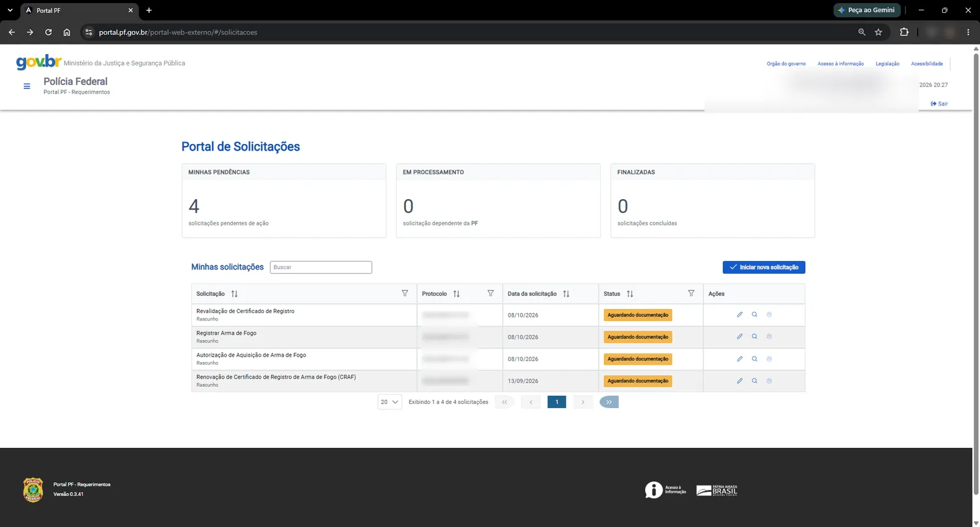Sort table by Data da solicitação
Viewport: 980px width, 527px height.
click(x=566, y=294)
